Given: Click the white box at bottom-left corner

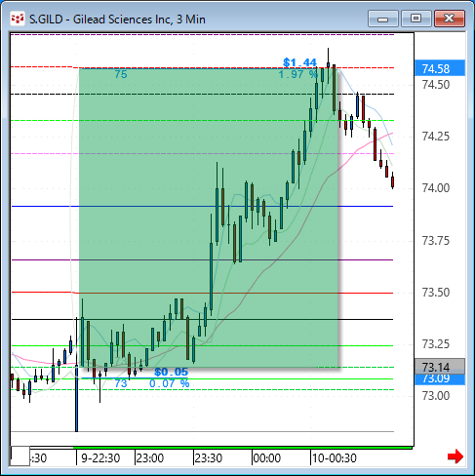Looking at the screenshot, I should point(20,456).
